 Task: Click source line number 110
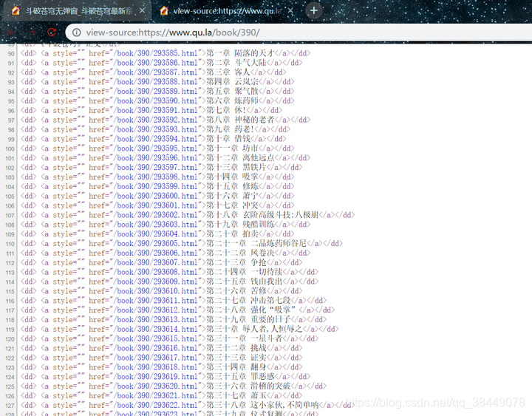[10, 244]
